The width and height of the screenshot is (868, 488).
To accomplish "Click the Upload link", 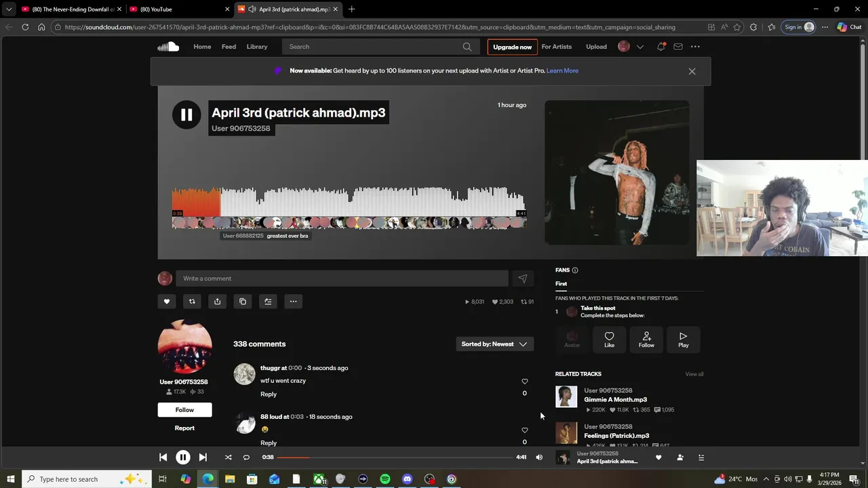I will coord(597,47).
